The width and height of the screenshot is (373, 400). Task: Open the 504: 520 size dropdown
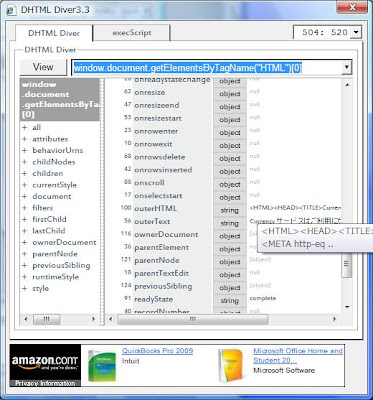click(x=356, y=32)
